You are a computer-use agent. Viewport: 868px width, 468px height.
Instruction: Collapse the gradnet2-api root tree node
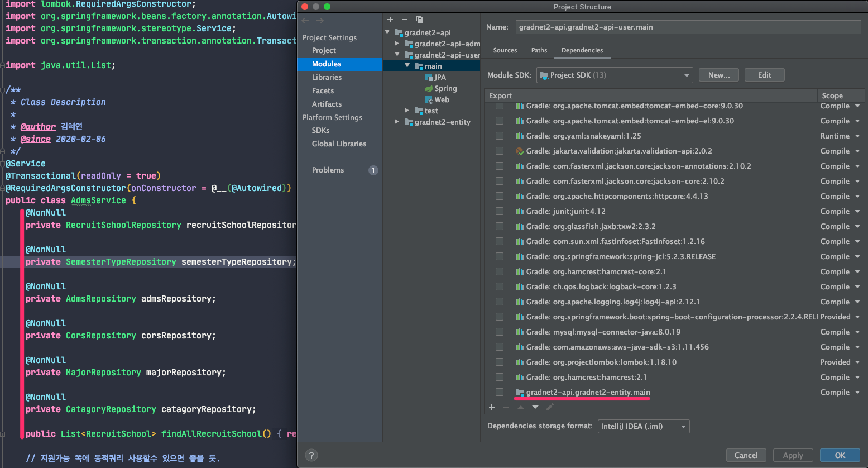pyautogui.click(x=387, y=32)
